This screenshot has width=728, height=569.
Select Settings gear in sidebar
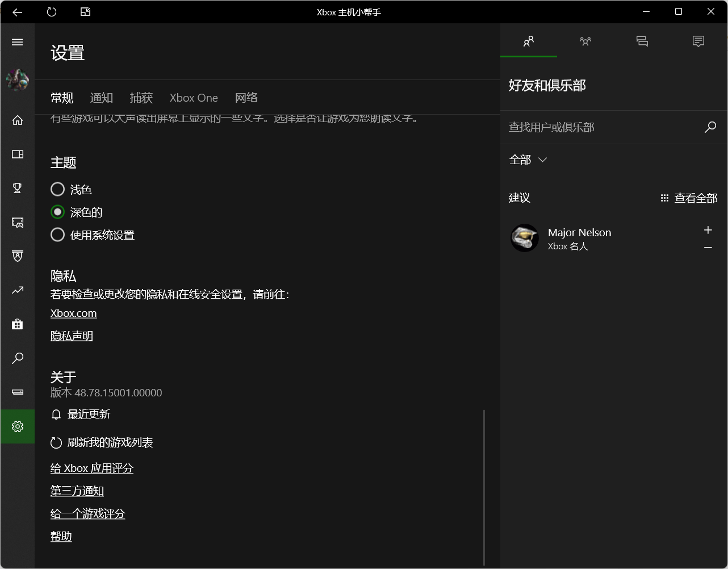tap(18, 426)
